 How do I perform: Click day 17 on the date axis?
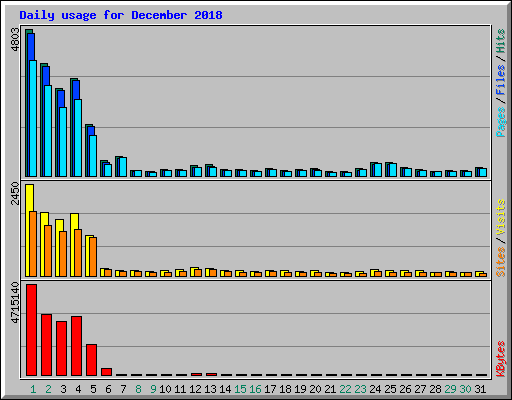pyautogui.click(x=270, y=389)
